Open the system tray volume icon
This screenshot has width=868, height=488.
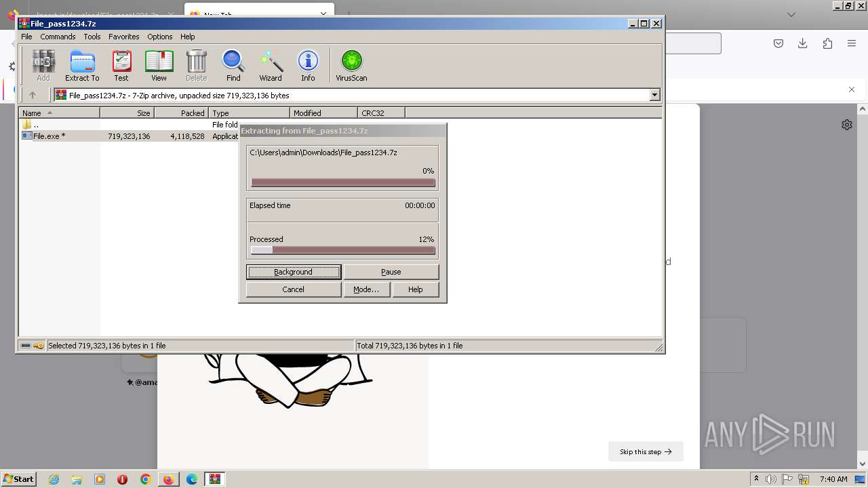771,479
